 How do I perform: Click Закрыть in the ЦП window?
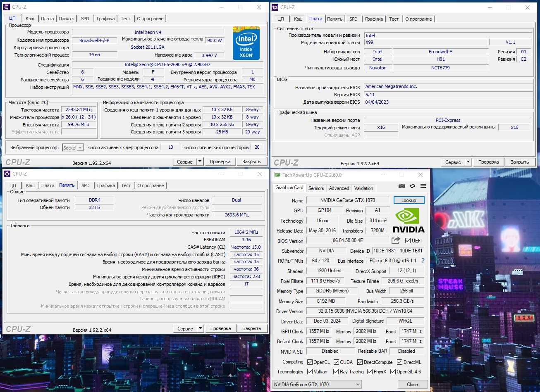pyautogui.click(x=251, y=162)
